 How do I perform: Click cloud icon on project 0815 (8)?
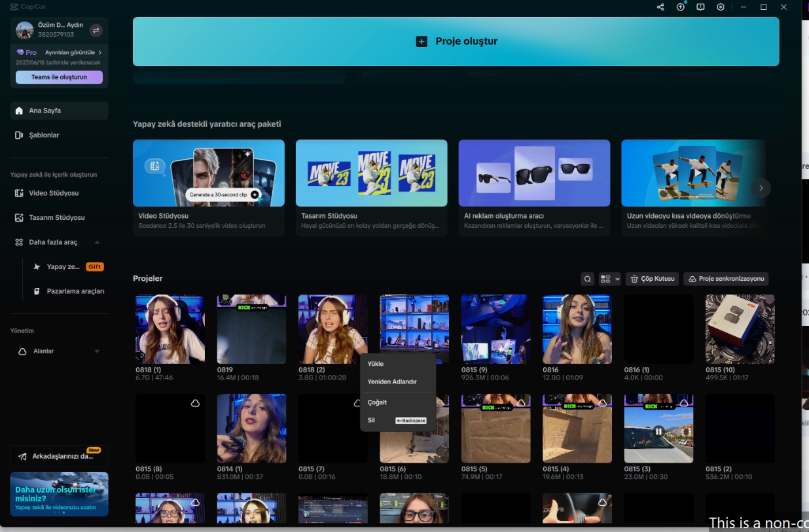[195, 404]
